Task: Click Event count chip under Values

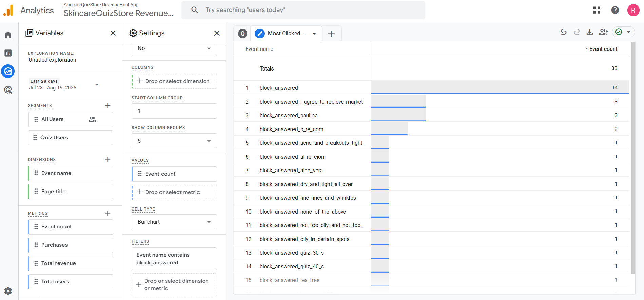Action: [x=174, y=174]
